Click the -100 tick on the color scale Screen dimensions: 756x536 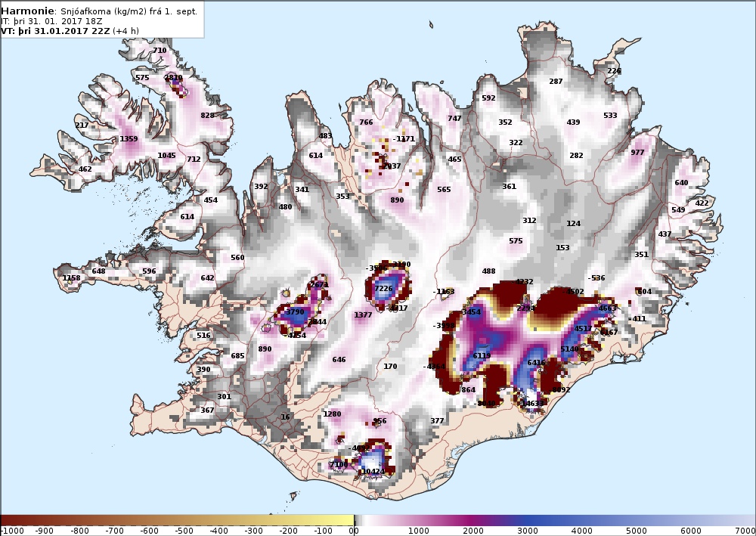pos(324,531)
